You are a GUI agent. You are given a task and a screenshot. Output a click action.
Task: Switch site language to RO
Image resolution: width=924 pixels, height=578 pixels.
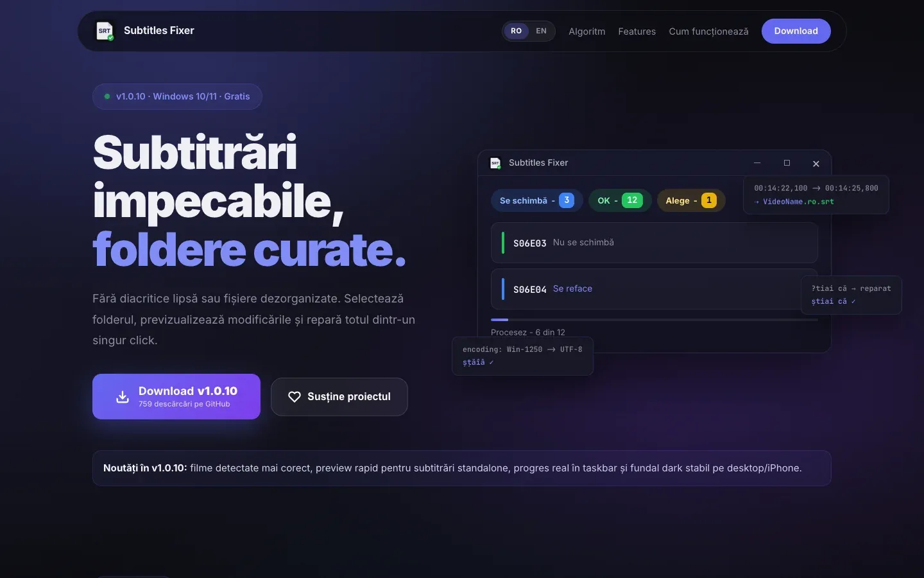tap(517, 31)
